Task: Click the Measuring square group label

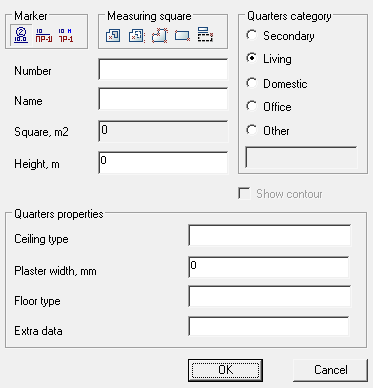Action: (149, 16)
